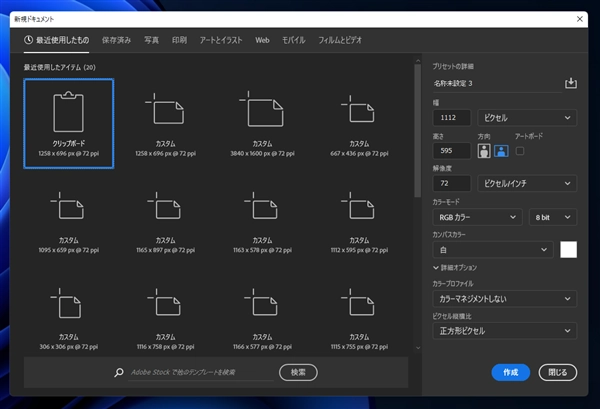The image size is (600, 409).
Task: Open the resolution unit ピクセル/インチ dropdown
Action: click(527, 184)
